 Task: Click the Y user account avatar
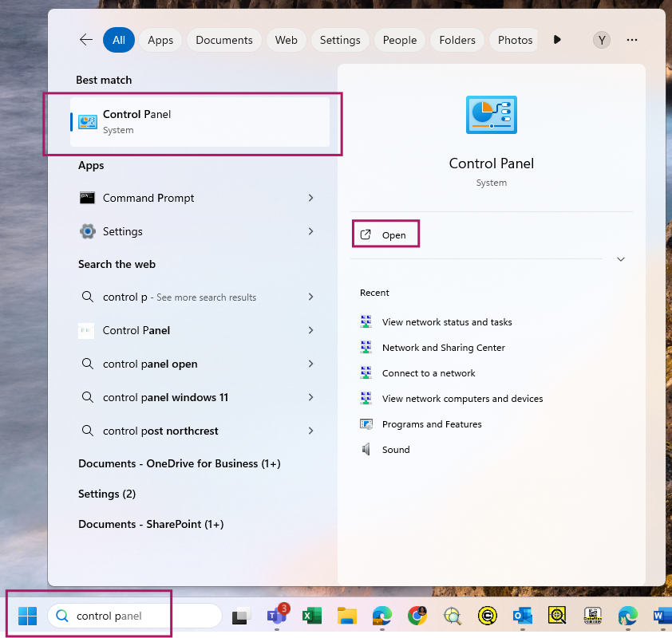click(x=602, y=40)
